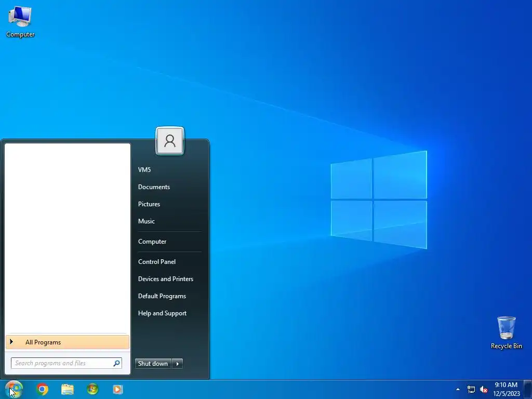This screenshot has height=399, width=532.
Task: Click the Shut down button
Action: coord(153,363)
